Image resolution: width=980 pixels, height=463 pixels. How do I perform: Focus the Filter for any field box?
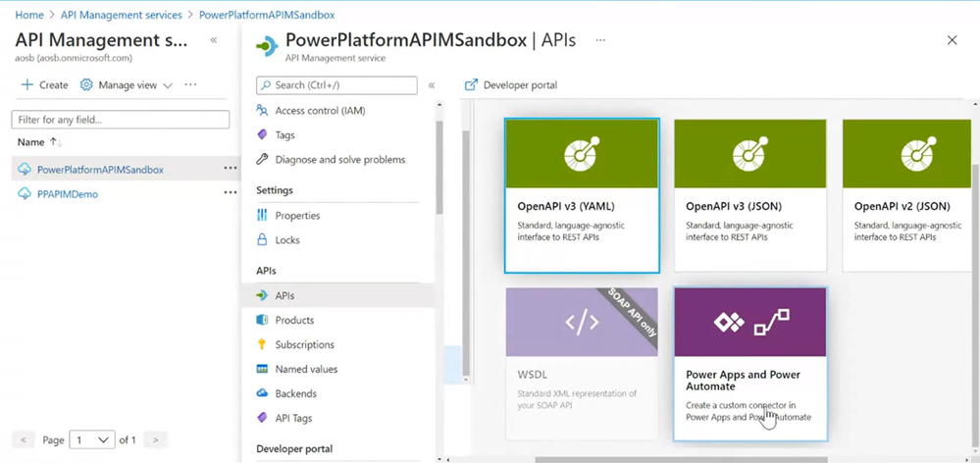(x=121, y=120)
